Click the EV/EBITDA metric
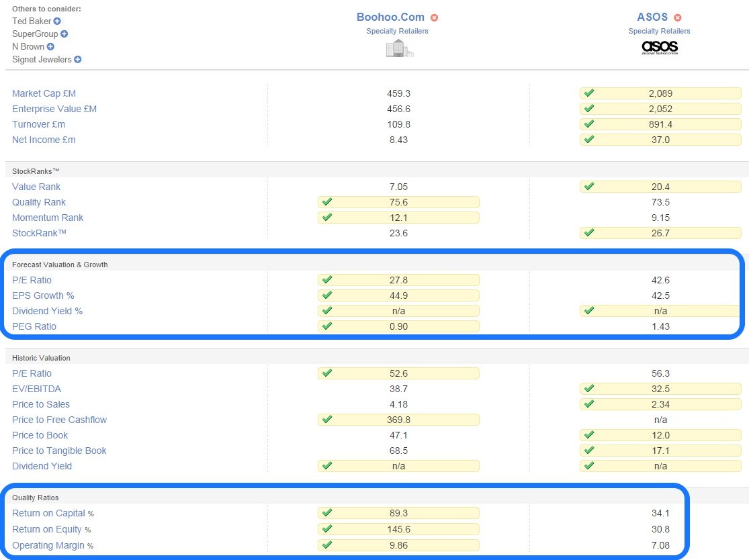 click(x=36, y=389)
